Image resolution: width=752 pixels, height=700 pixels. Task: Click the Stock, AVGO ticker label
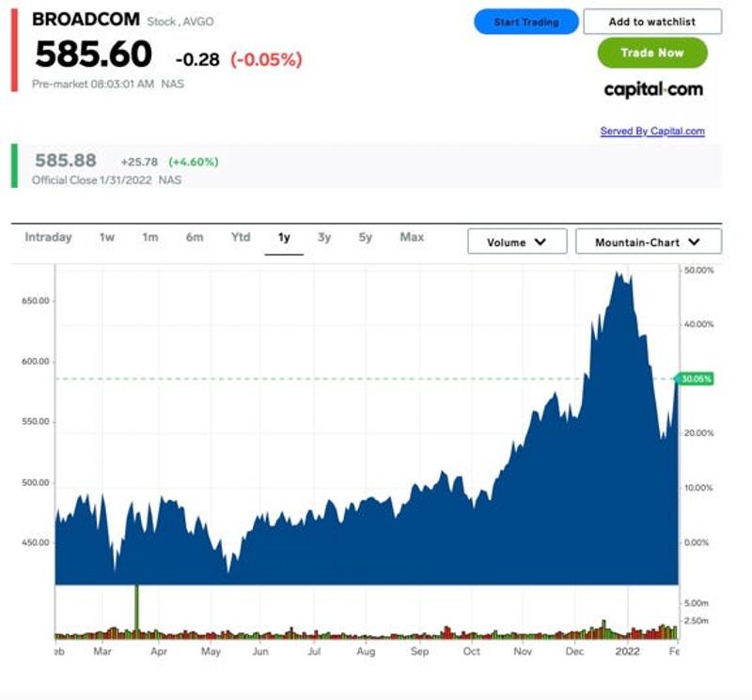click(x=180, y=22)
